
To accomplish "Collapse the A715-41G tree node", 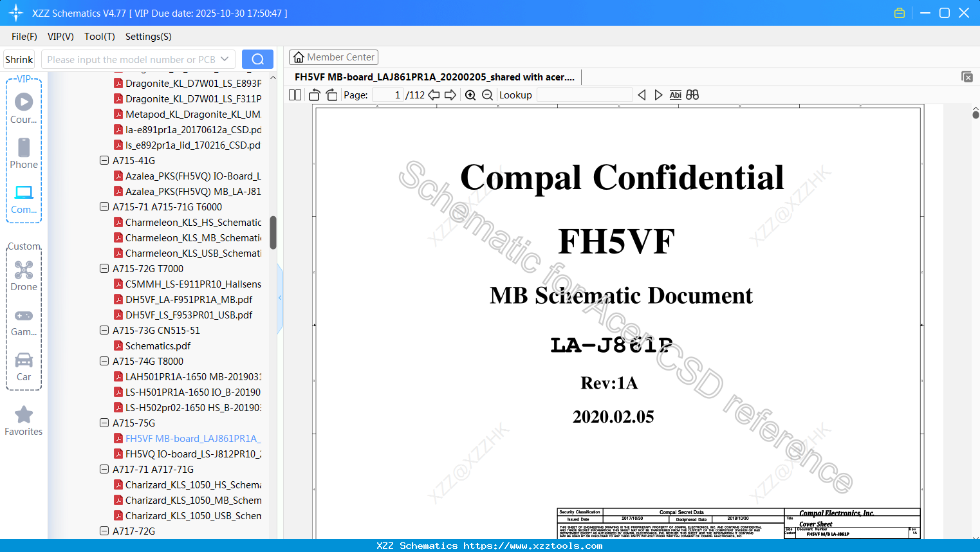I will point(104,160).
